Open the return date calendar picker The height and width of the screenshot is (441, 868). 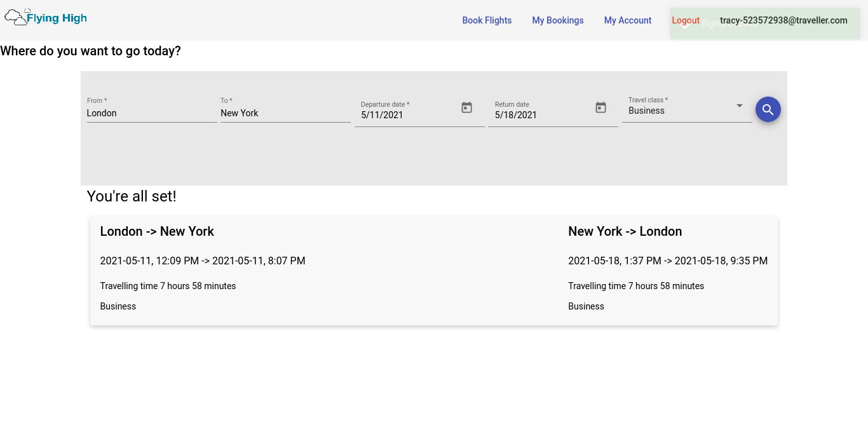[601, 107]
